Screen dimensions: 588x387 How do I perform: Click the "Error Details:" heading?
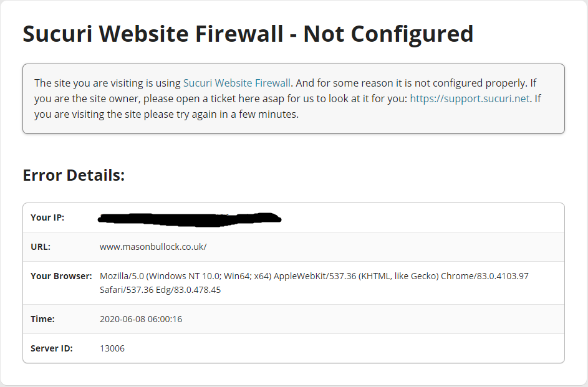point(74,175)
